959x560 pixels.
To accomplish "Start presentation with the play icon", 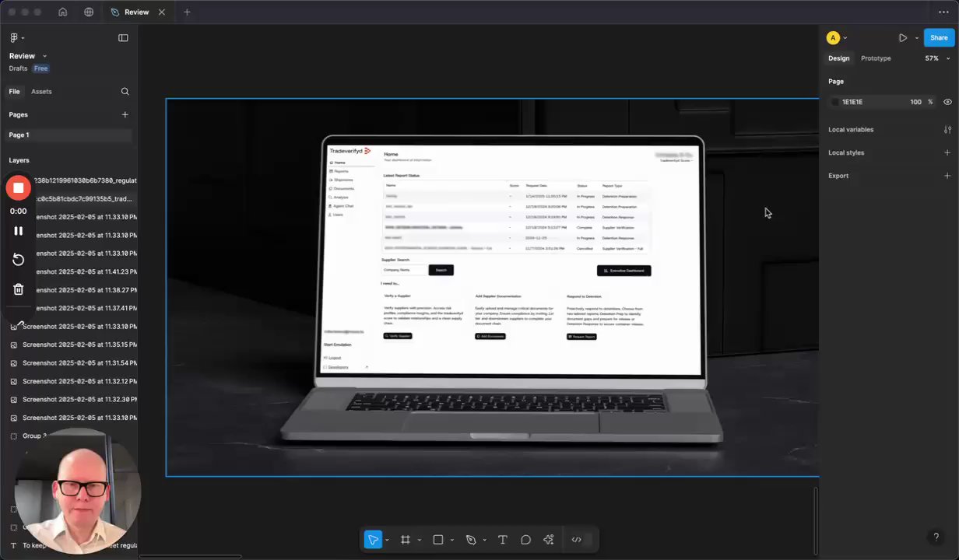I will (x=903, y=37).
